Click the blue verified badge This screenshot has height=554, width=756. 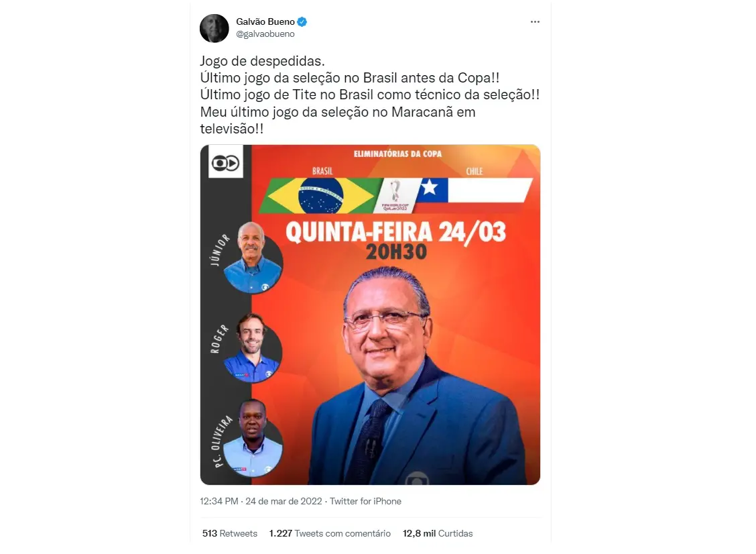click(x=302, y=21)
